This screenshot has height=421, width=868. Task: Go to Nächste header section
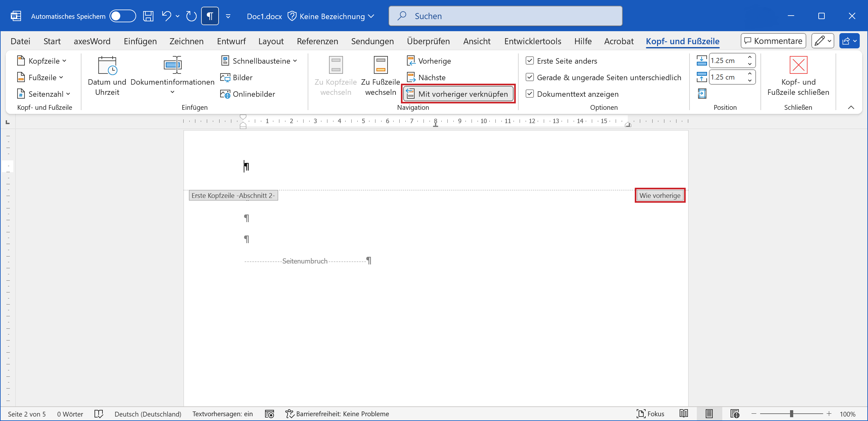[x=426, y=78]
